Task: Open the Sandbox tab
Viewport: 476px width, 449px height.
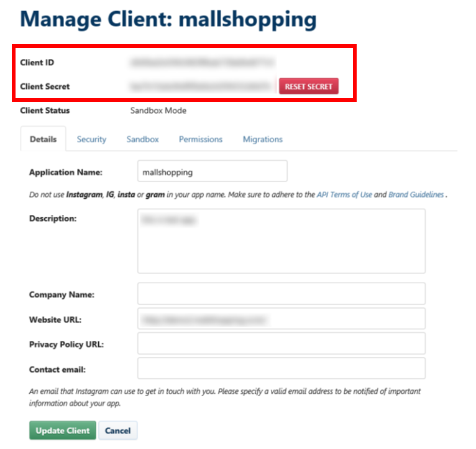Action: [142, 139]
